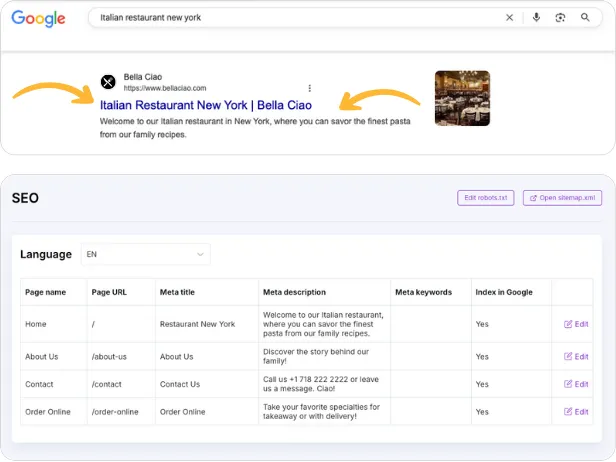Image resolution: width=616 pixels, height=462 pixels.
Task: Click the search result snippet starting 'Welcome to our Italian restaurant in New York'
Action: pos(255,128)
